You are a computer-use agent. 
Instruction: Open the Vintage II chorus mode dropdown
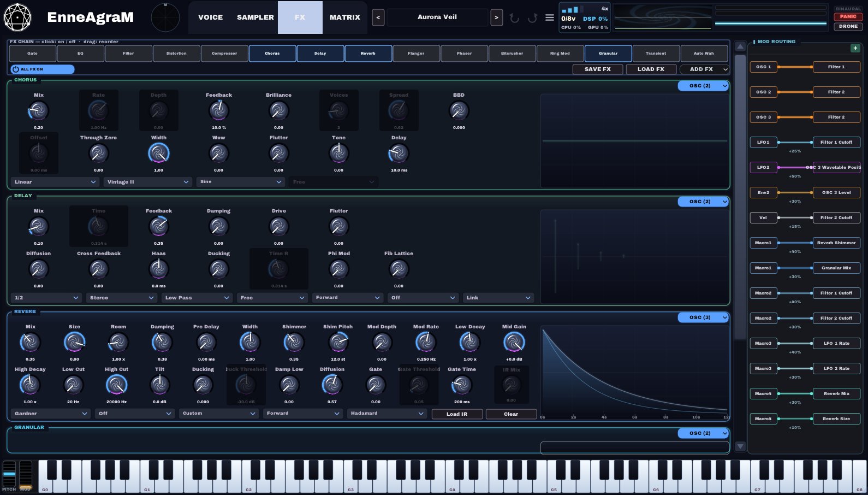[147, 182]
